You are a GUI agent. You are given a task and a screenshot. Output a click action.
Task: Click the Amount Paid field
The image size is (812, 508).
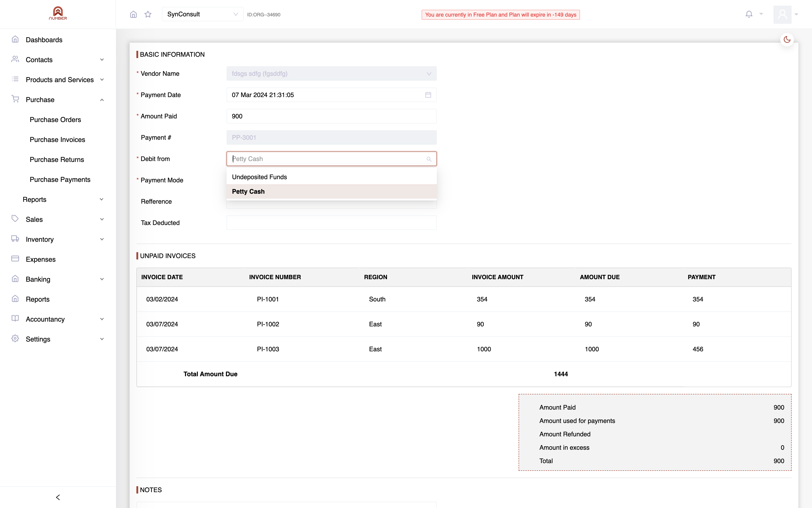tap(331, 116)
